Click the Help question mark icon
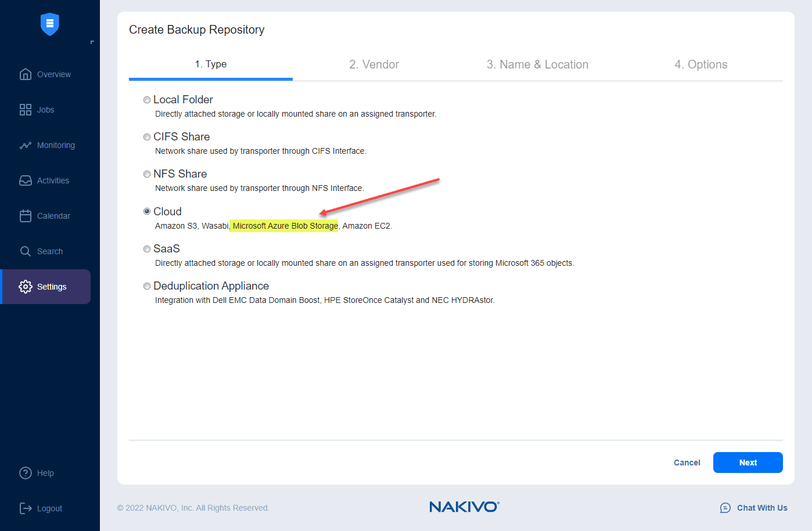The height and width of the screenshot is (531, 812). pyautogui.click(x=26, y=473)
